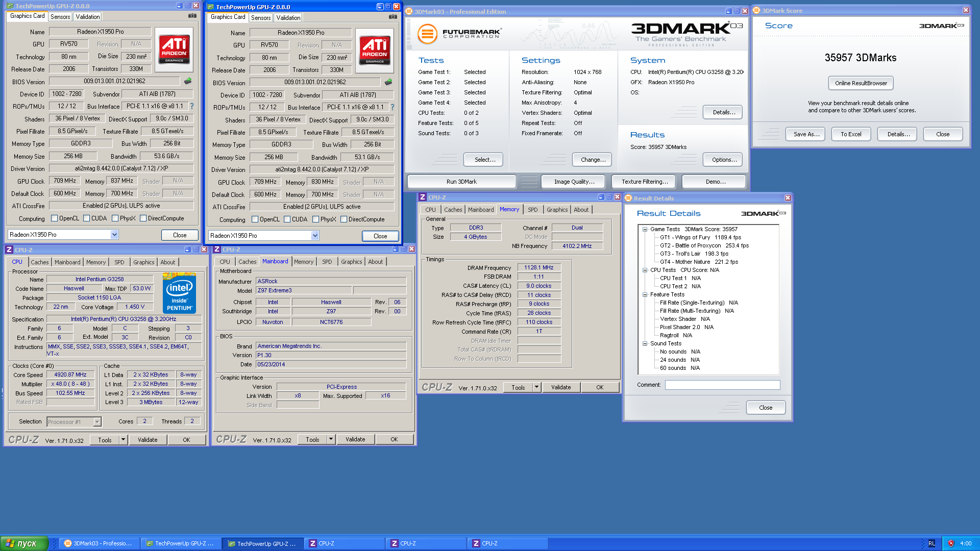The image size is (980, 551).
Task: Open Tools dropdown arrow in CPU-Z Mainboard window
Action: pyautogui.click(x=331, y=439)
